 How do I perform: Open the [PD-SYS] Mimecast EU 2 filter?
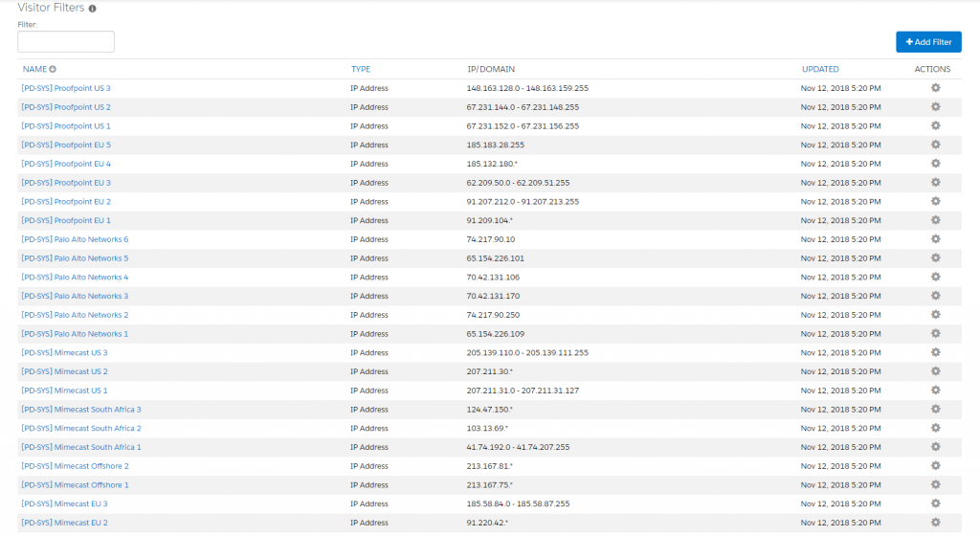(64, 523)
